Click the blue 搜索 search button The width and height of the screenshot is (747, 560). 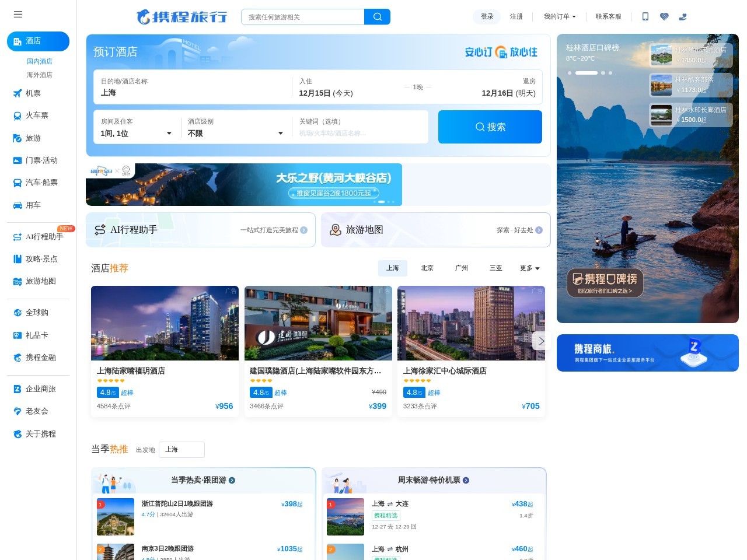(x=490, y=127)
